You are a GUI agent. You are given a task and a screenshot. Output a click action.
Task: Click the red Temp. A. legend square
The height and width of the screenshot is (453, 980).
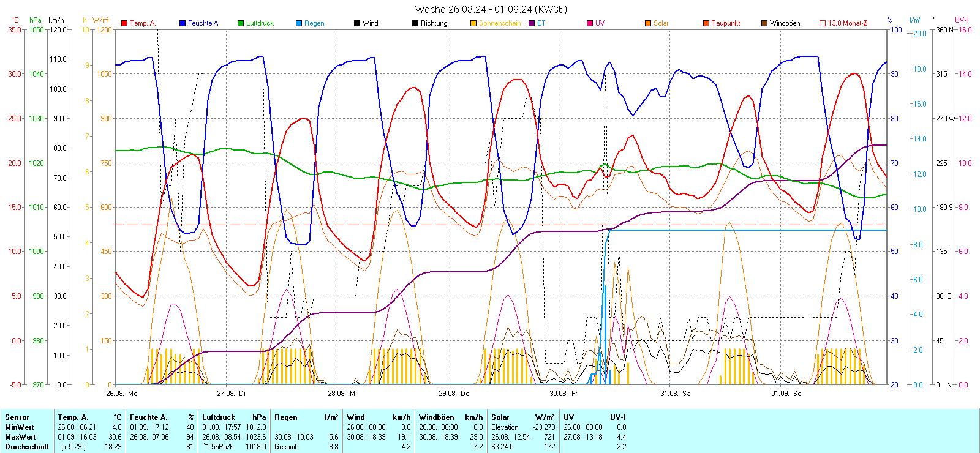pos(124,23)
